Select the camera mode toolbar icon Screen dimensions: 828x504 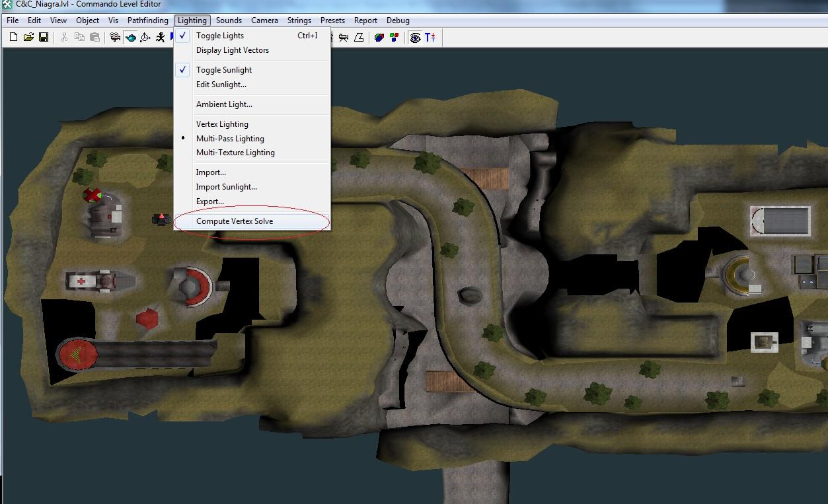click(115, 38)
